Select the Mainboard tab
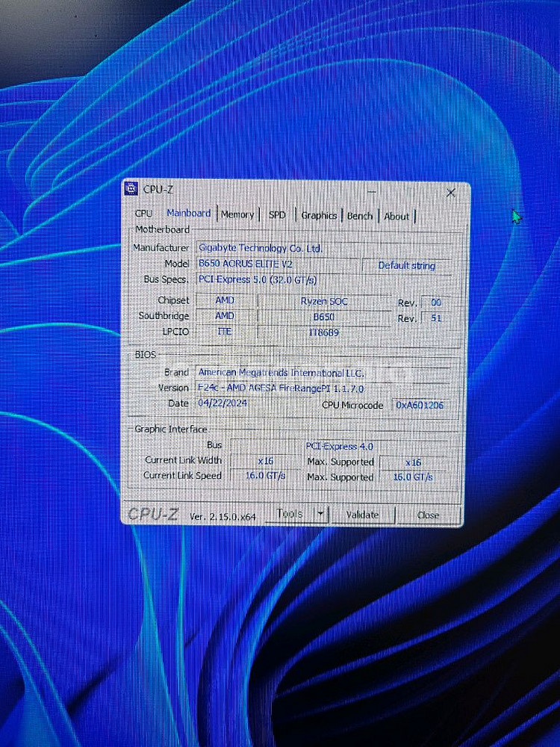The width and height of the screenshot is (560, 747). (x=189, y=213)
